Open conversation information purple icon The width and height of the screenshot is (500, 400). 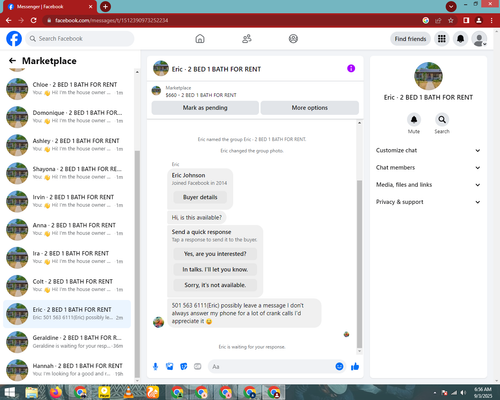tap(351, 68)
